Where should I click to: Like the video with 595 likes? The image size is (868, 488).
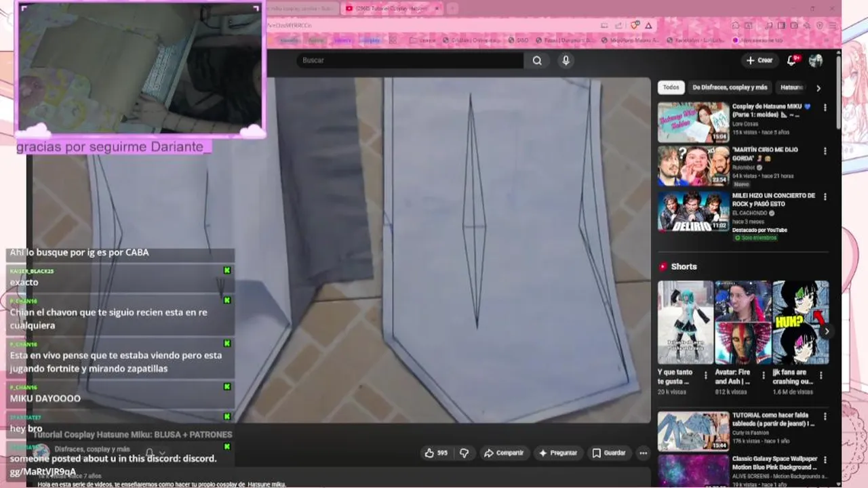click(x=436, y=453)
